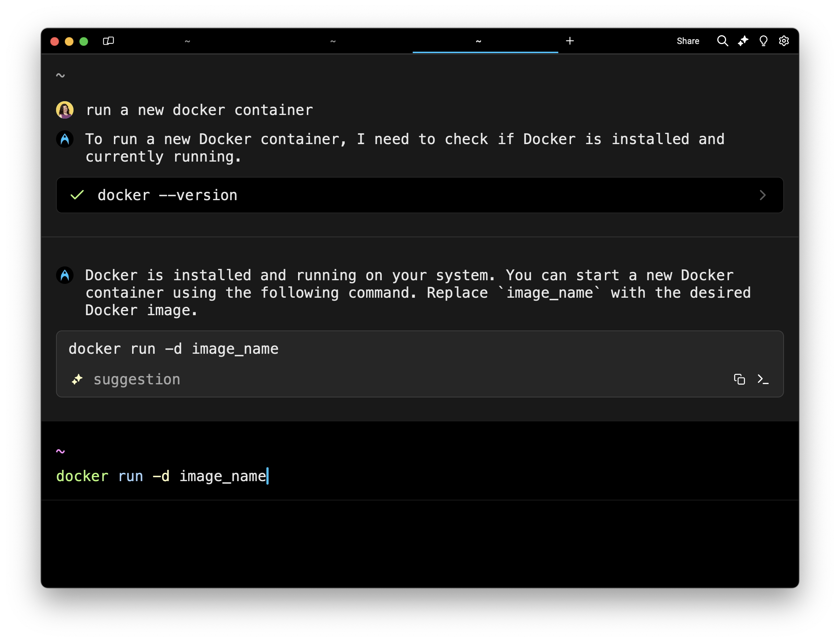Image resolution: width=840 pixels, height=642 pixels.
Task: Click the Share button
Action: [x=688, y=41]
